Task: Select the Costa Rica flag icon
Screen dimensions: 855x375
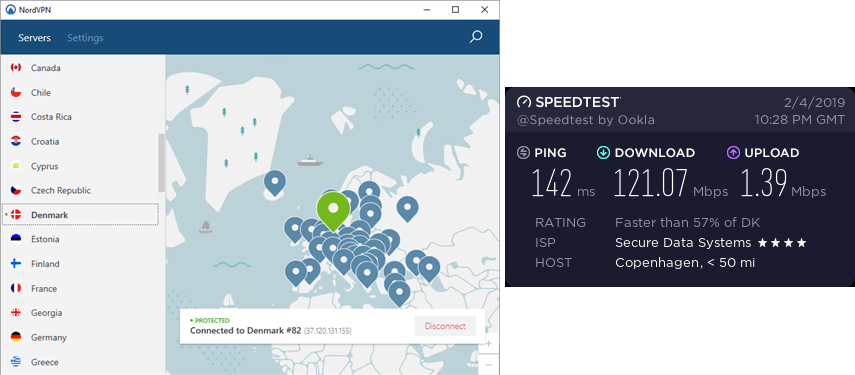Action: [x=16, y=117]
